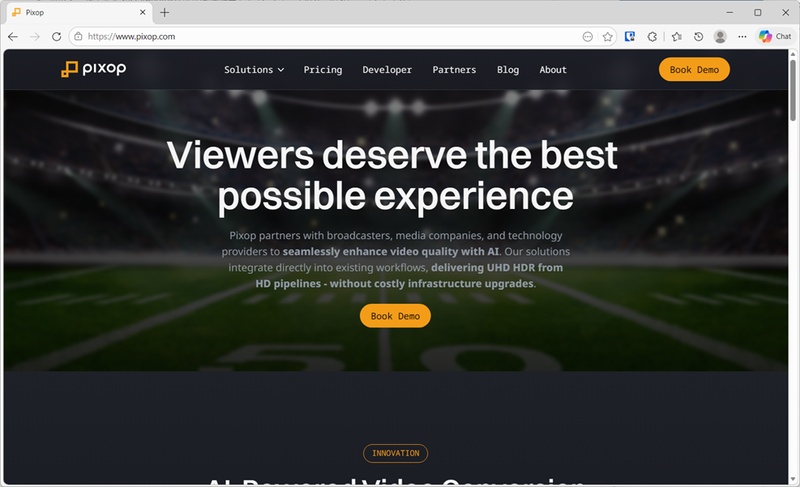
Task: Click the Book Demo button under the hero text
Action: point(395,316)
